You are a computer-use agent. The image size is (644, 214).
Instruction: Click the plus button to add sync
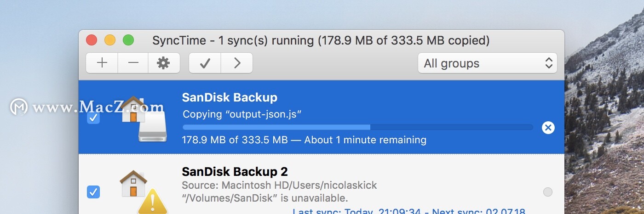coord(102,63)
